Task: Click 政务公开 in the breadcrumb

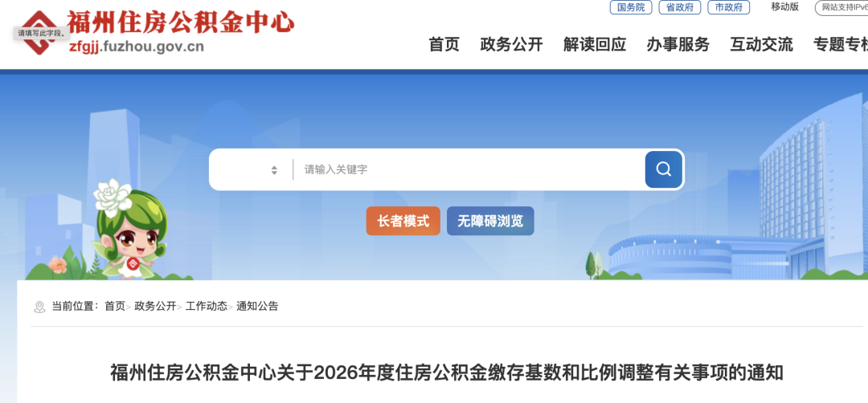Action: 155,306
